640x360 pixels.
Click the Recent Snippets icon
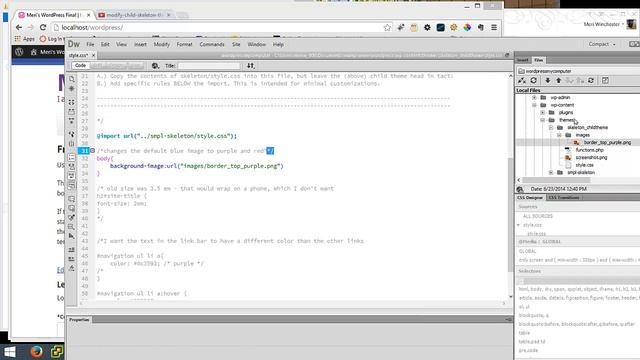coord(71,227)
